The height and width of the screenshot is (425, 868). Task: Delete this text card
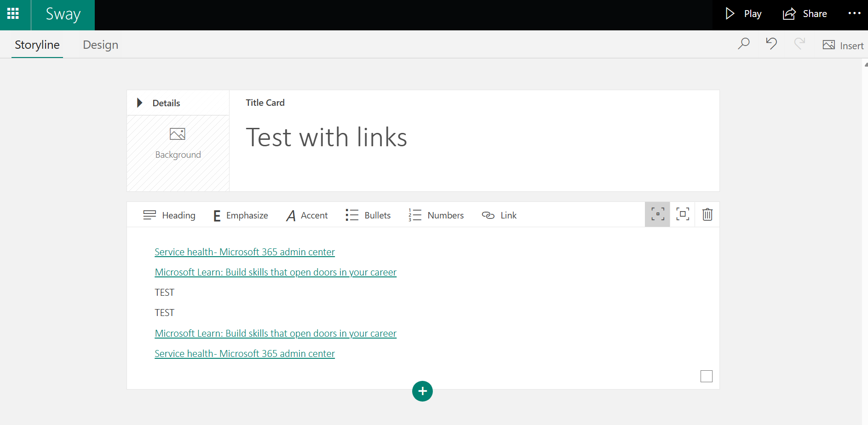[x=707, y=214]
